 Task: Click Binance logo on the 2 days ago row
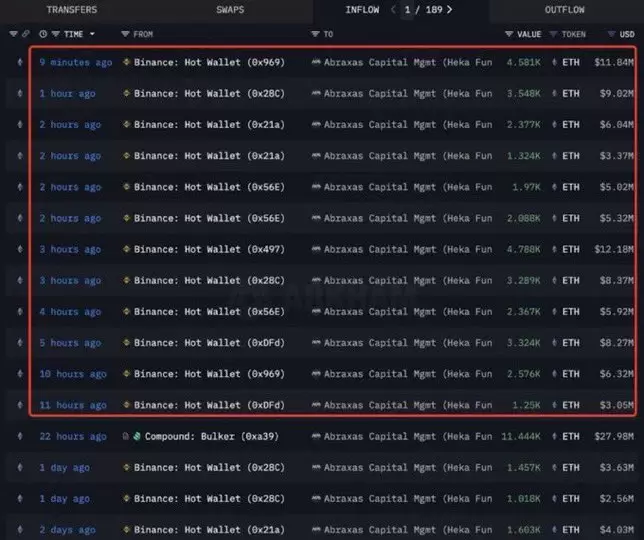point(126,530)
